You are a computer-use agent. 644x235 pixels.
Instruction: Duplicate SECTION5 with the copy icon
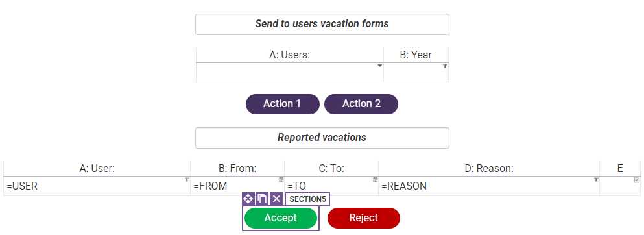263,199
